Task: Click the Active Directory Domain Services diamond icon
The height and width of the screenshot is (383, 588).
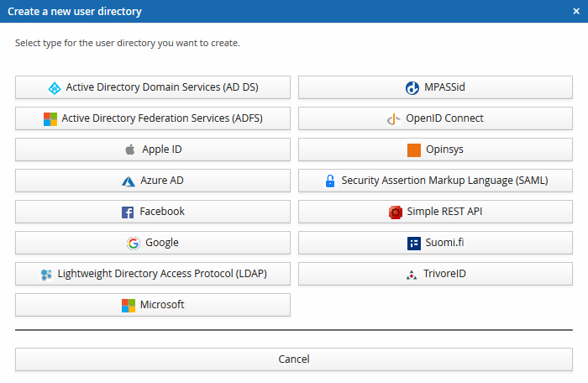Action: 55,87
